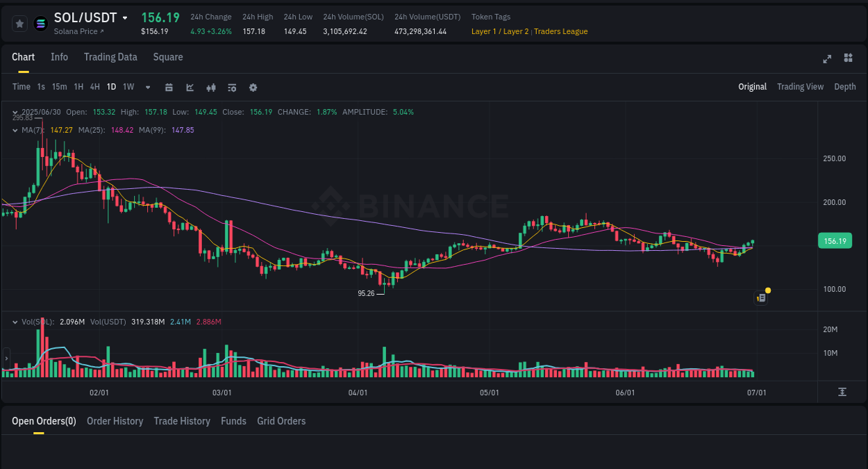Expand the chart to fullscreen
The width and height of the screenshot is (868, 469).
click(826, 59)
